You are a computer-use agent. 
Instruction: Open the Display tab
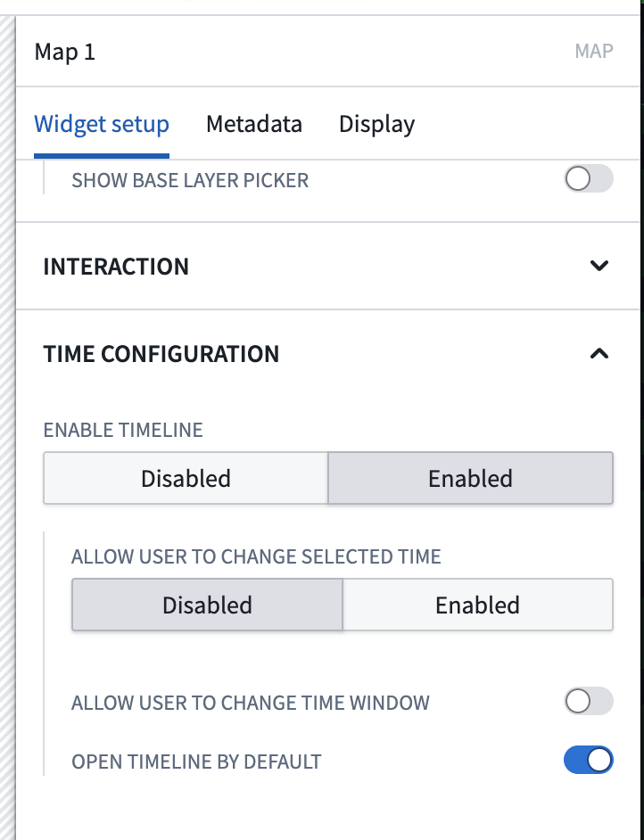[376, 124]
